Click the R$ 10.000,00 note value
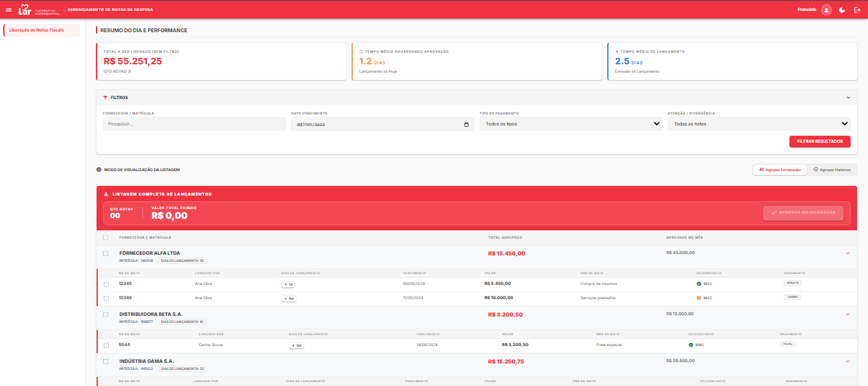 [x=499, y=298]
